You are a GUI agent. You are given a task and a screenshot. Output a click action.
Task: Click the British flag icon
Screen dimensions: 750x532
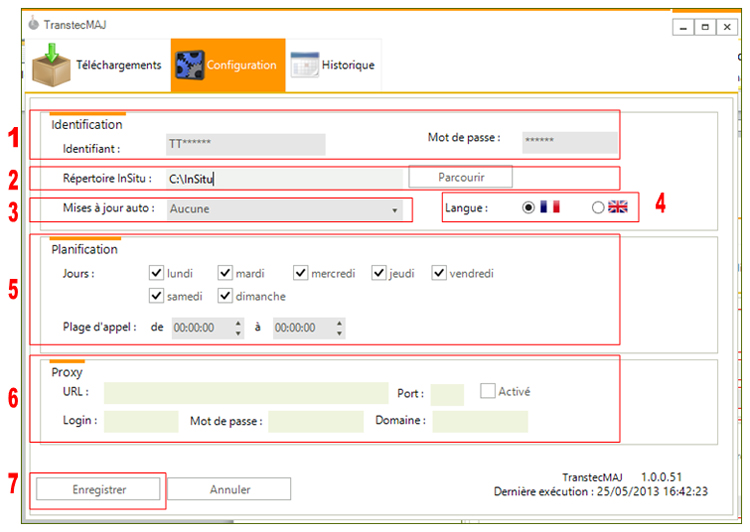617,207
